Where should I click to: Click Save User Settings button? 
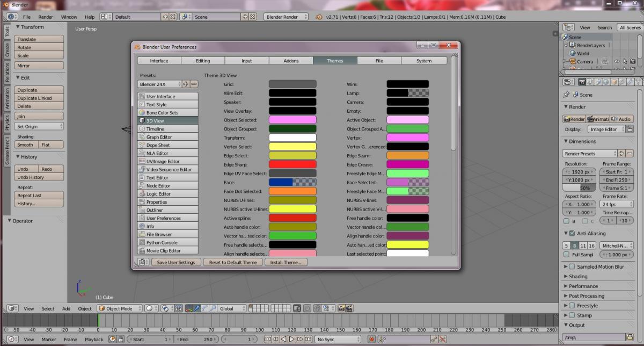(x=176, y=262)
